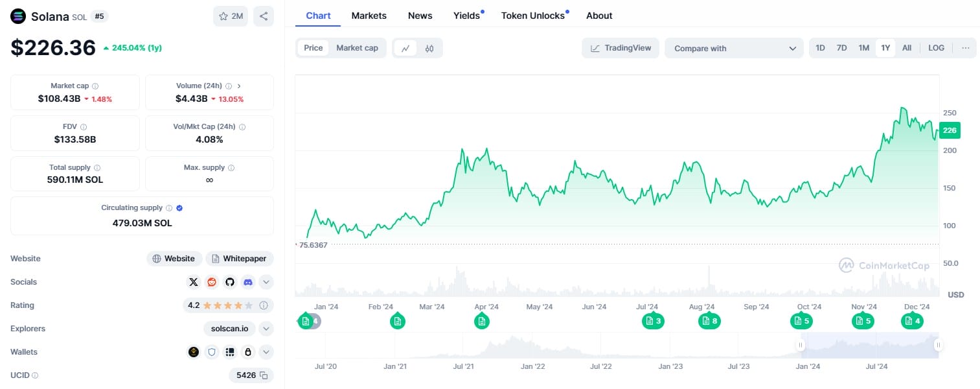Open the black-and-gold wallet icon
The height and width of the screenshot is (389, 980).
click(x=194, y=352)
